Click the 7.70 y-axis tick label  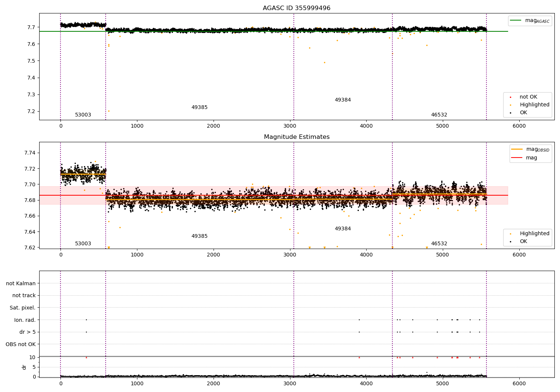point(30,184)
